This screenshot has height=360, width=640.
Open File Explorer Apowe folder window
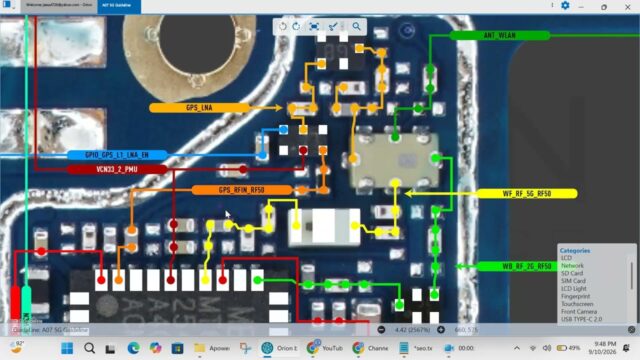tap(211, 348)
